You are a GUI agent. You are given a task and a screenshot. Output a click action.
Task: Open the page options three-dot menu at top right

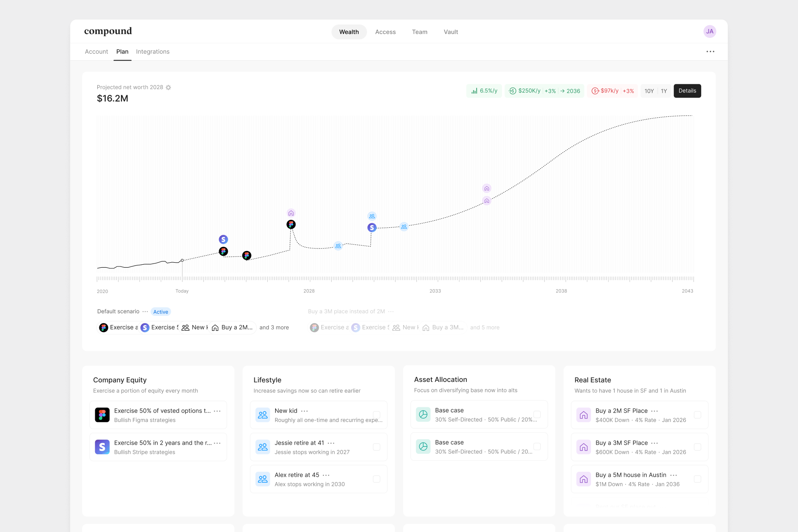[710, 52]
